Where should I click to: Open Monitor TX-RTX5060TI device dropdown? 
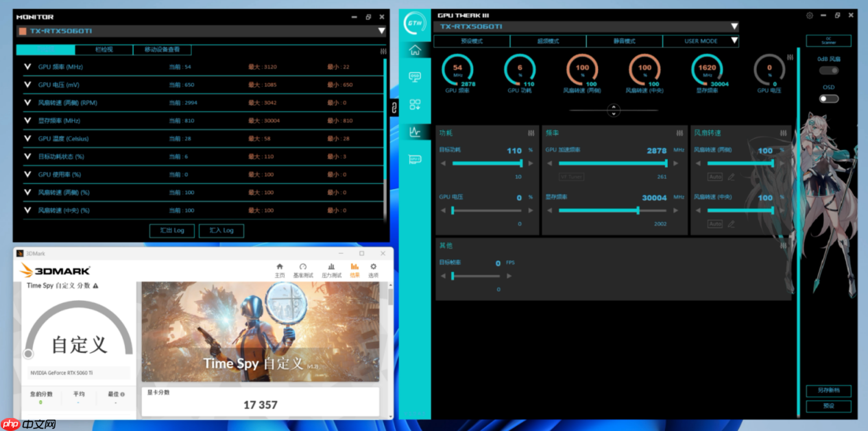pyautogui.click(x=381, y=31)
